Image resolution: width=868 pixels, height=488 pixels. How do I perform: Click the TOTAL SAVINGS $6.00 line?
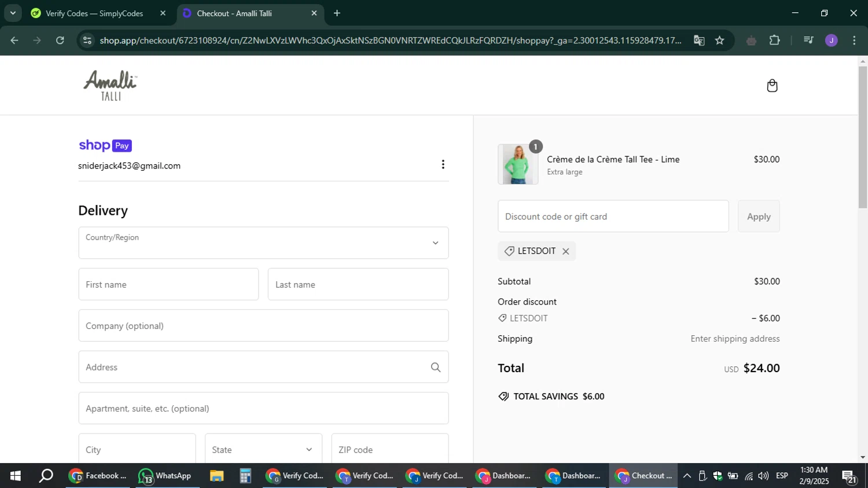[551, 397]
